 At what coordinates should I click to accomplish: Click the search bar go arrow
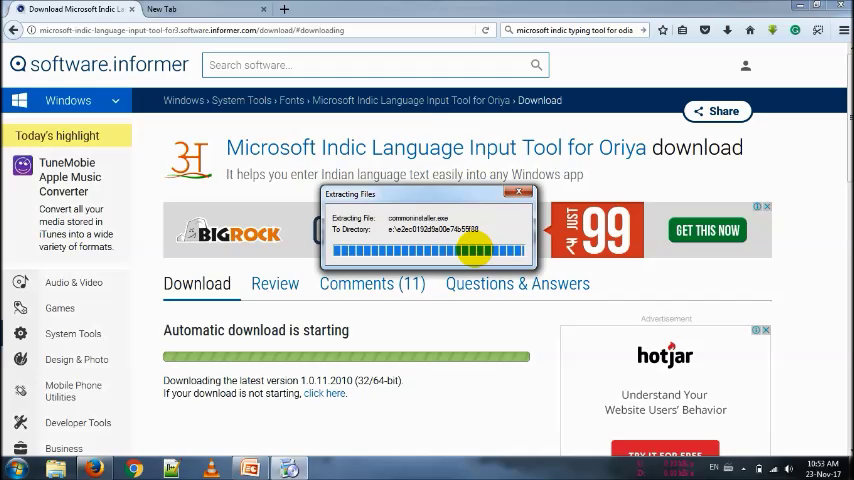pos(643,30)
